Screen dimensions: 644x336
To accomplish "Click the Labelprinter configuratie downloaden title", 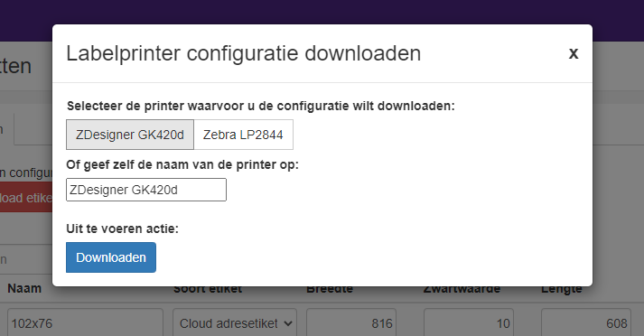I will click(244, 53).
